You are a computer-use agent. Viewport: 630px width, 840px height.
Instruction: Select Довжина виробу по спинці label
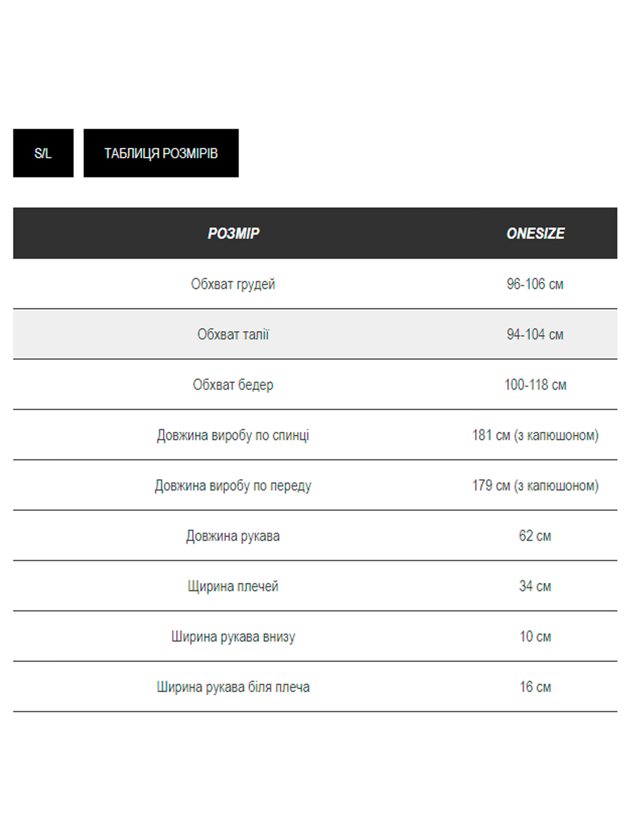233,435
